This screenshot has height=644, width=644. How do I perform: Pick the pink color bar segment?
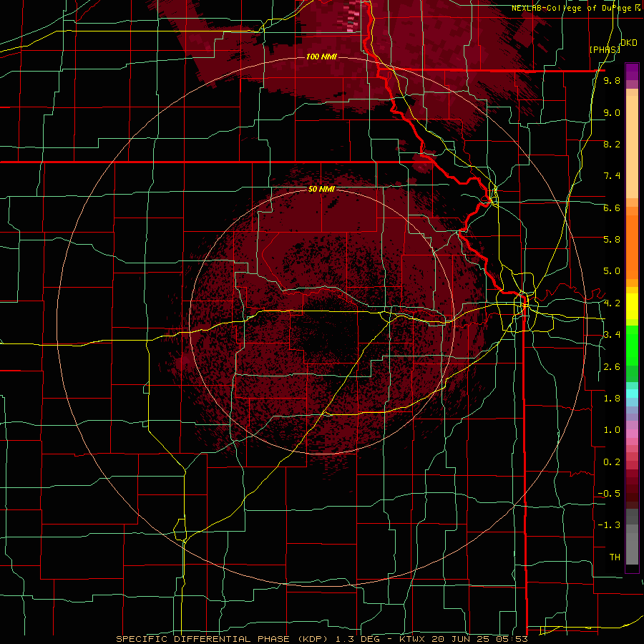click(632, 434)
